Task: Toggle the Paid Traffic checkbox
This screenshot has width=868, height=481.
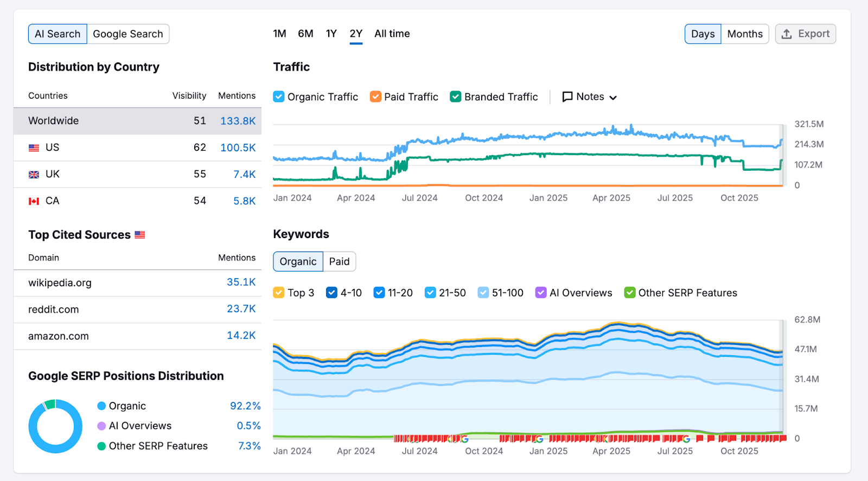Action: click(x=375, y=97)
